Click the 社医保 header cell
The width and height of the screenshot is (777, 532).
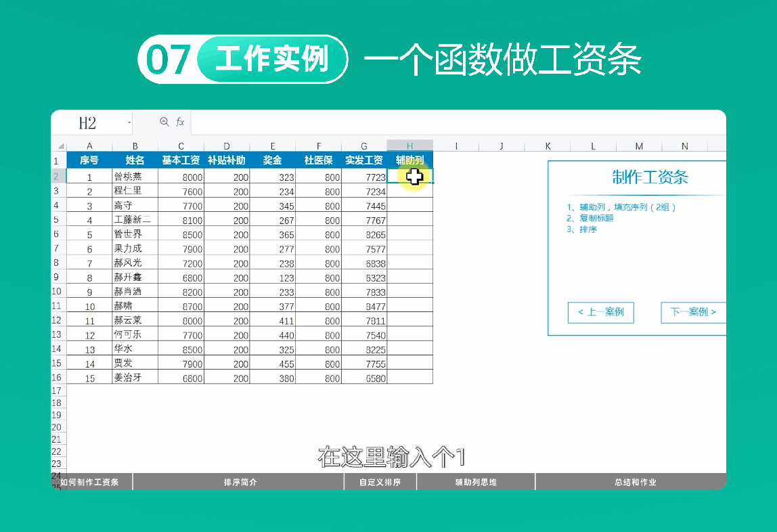tap(318, 160)
